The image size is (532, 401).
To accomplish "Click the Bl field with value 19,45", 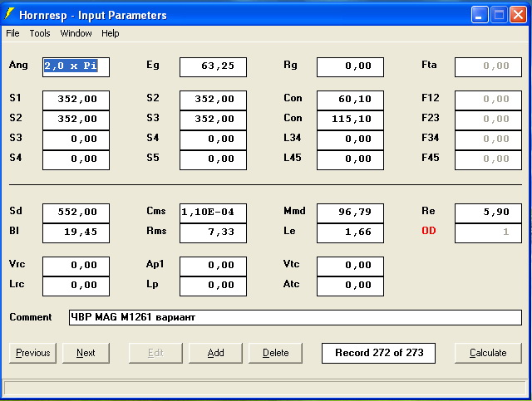I will (76, 232).
